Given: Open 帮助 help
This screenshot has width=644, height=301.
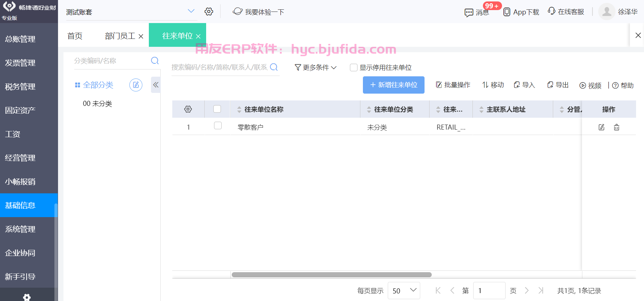Looking at the screenshot, I should [623, 86].
